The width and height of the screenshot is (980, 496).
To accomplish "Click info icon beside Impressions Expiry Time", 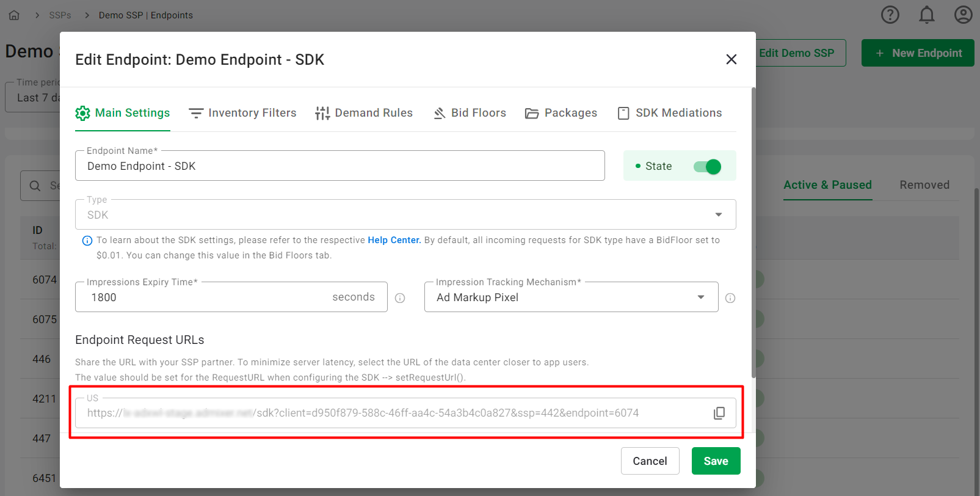I will pyautogui.click(x=400, y=298).
